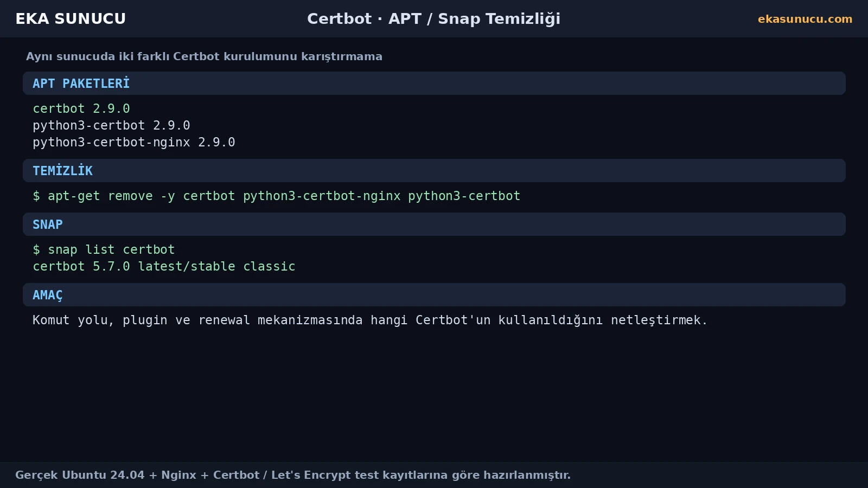868x488 pixels.
Task: Click the certbot 5.7.0 latest/stable output
Action: coord(164,266)
